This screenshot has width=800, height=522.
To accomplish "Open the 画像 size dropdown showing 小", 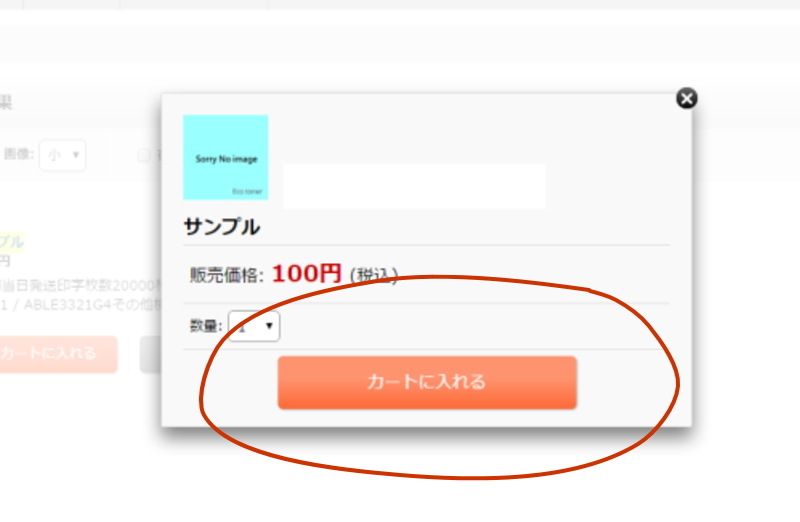I will 62,155.
